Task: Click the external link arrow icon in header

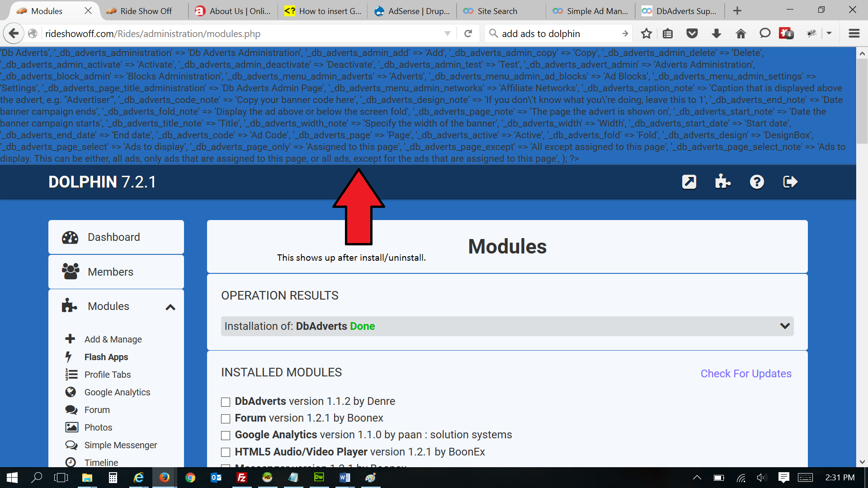Action: point(689,182)
